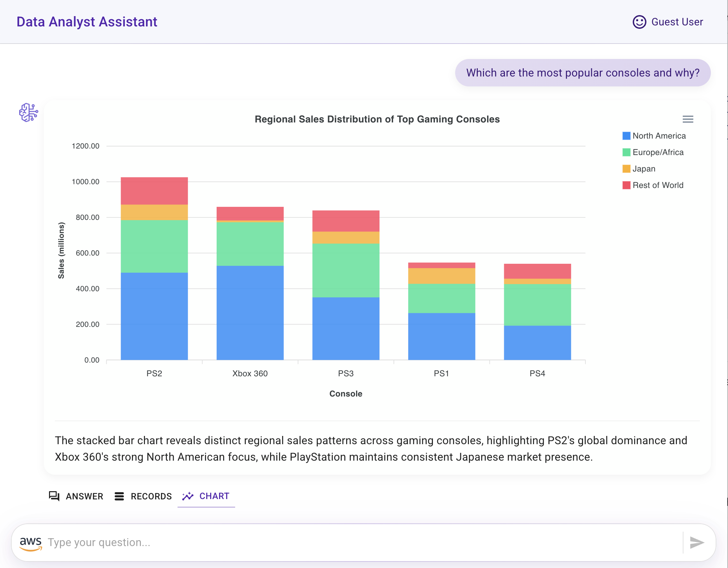Click the AWS logo in input bar

click(31, 543)
